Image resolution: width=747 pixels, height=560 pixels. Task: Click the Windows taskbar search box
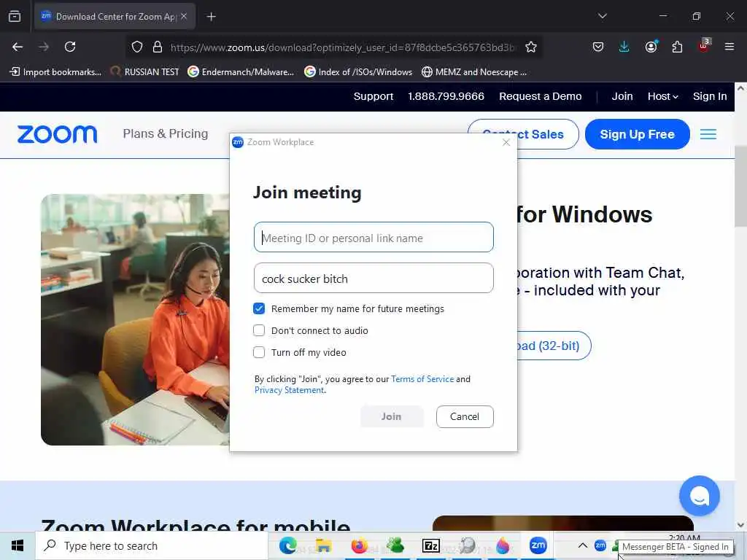[x=152, y=545]
